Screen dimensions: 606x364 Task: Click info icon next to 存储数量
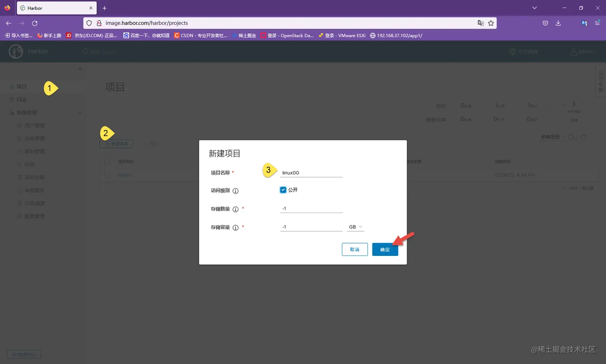(236, 209)
